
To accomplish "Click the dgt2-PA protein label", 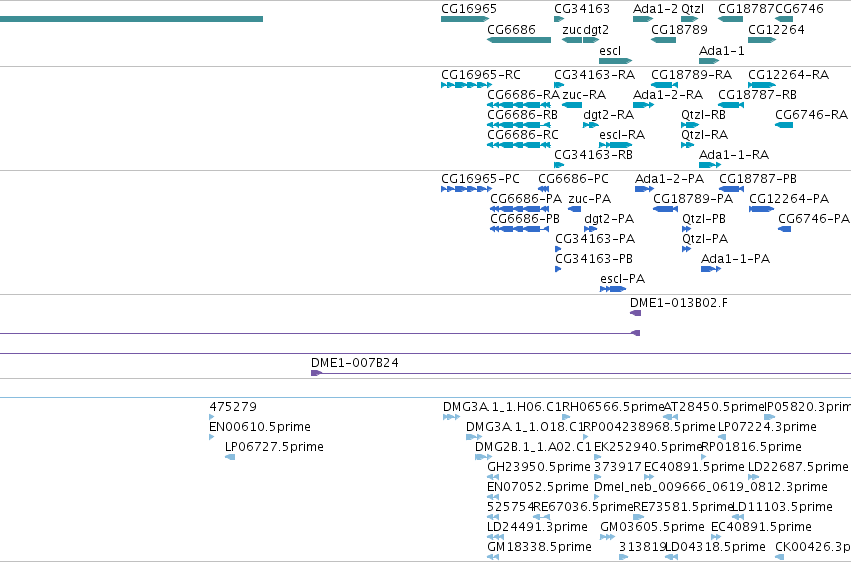I will point(609,219).
